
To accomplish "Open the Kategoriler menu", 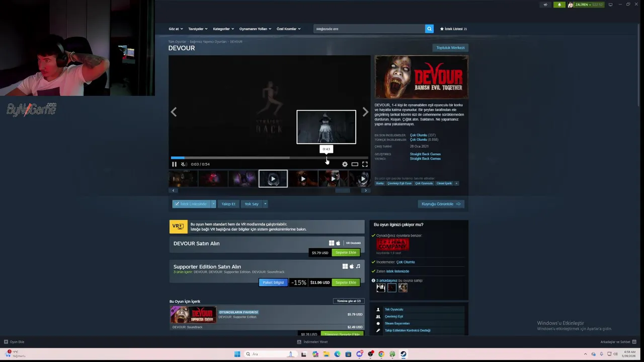I will 223,29.
